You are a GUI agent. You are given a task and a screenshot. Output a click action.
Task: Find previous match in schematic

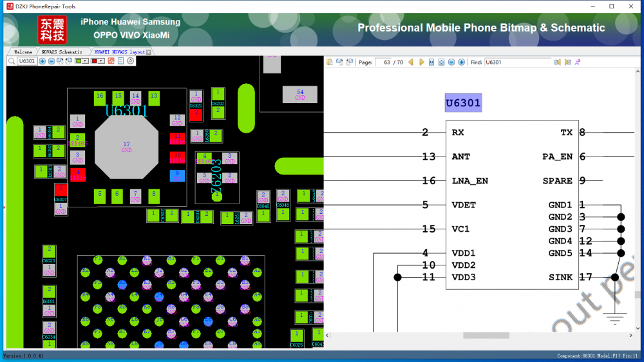click(557, 62)
